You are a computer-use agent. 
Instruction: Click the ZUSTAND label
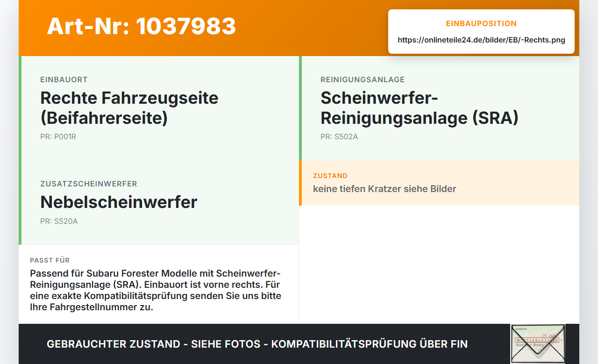pyautogui.click(x=330, y=176)
